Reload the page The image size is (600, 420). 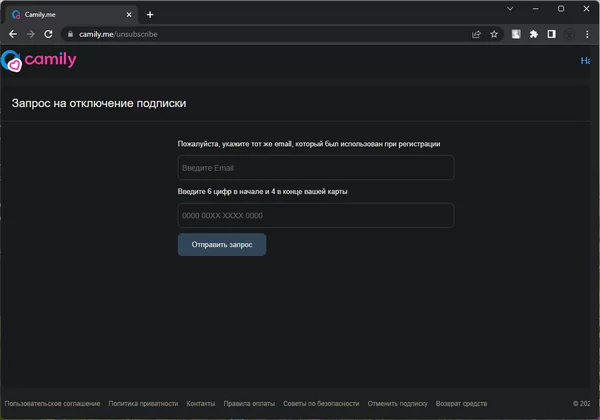click(x=48, y=33)
